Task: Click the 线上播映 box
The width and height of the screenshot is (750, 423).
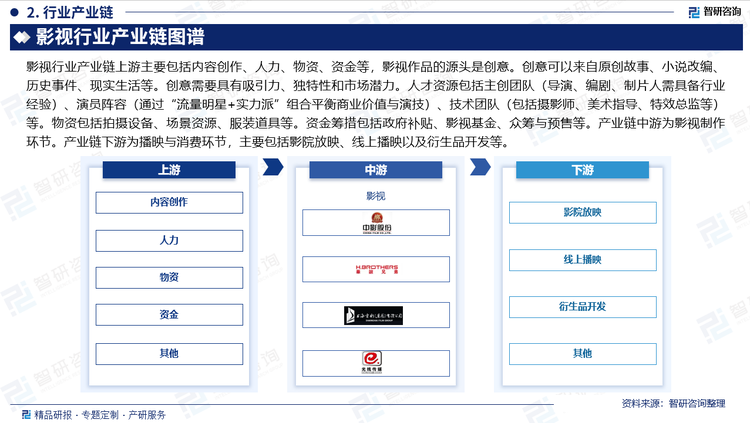Action: (583, 260)
